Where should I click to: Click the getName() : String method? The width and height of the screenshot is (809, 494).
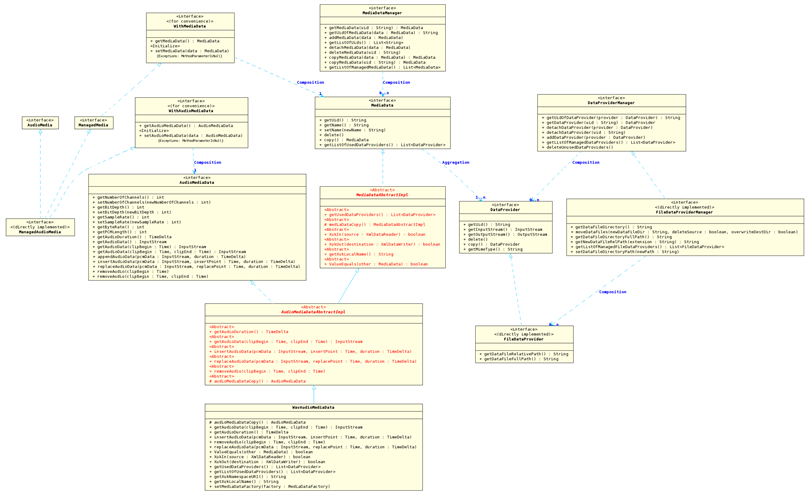pos(344,125)
